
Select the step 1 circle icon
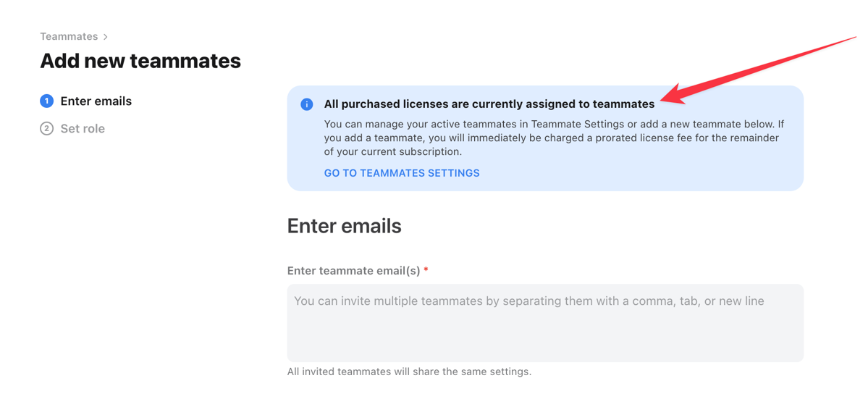point(46,101)
